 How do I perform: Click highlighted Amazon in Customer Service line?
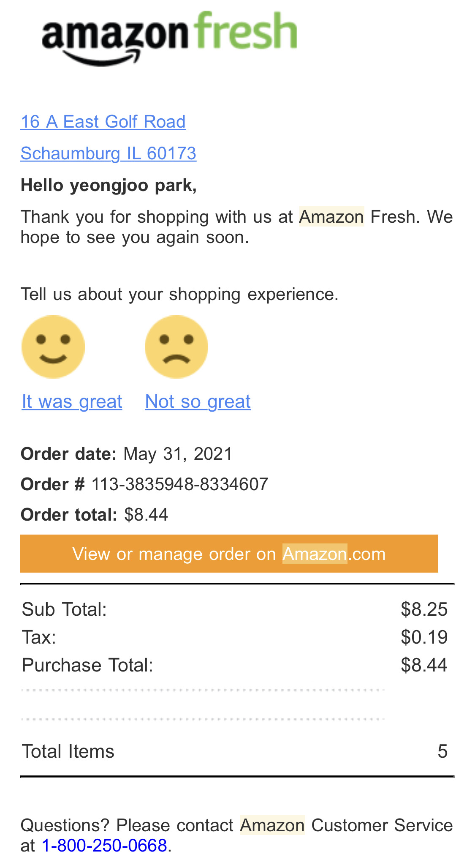(272, 825)
